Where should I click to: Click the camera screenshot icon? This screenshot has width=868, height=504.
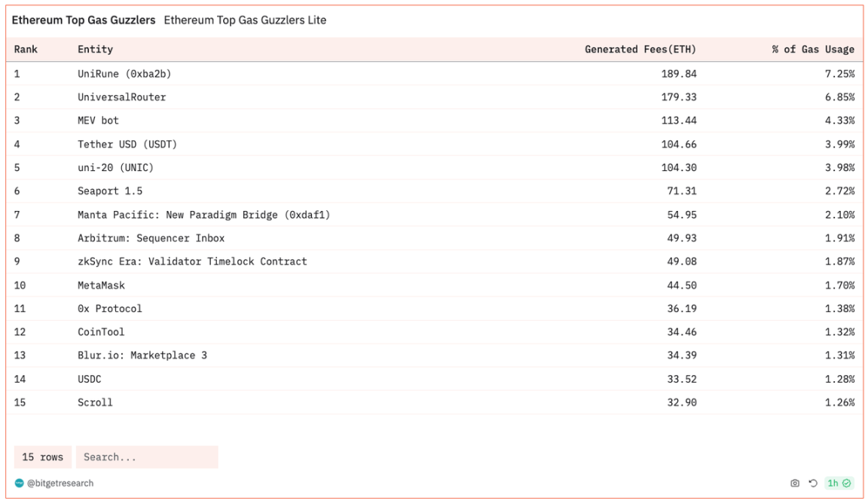pos(795,484)
